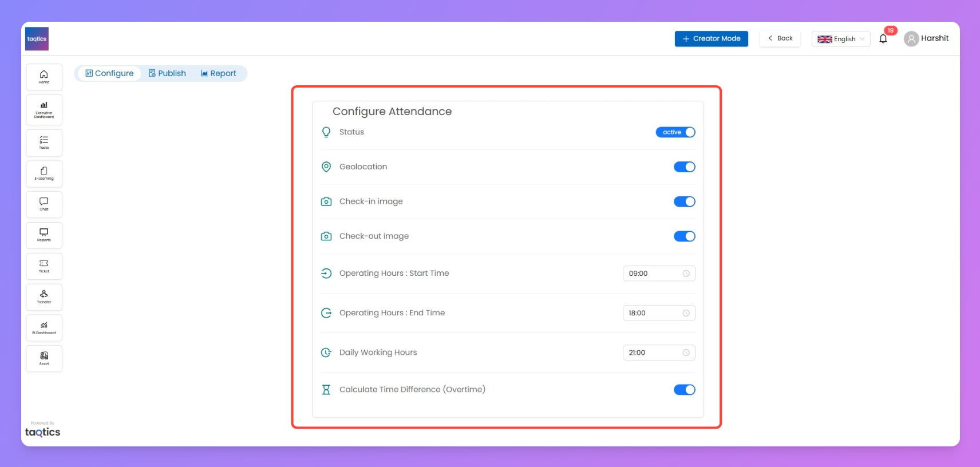
Task: Open the Asset sidebar icon
Action: [x=44, y=359]
